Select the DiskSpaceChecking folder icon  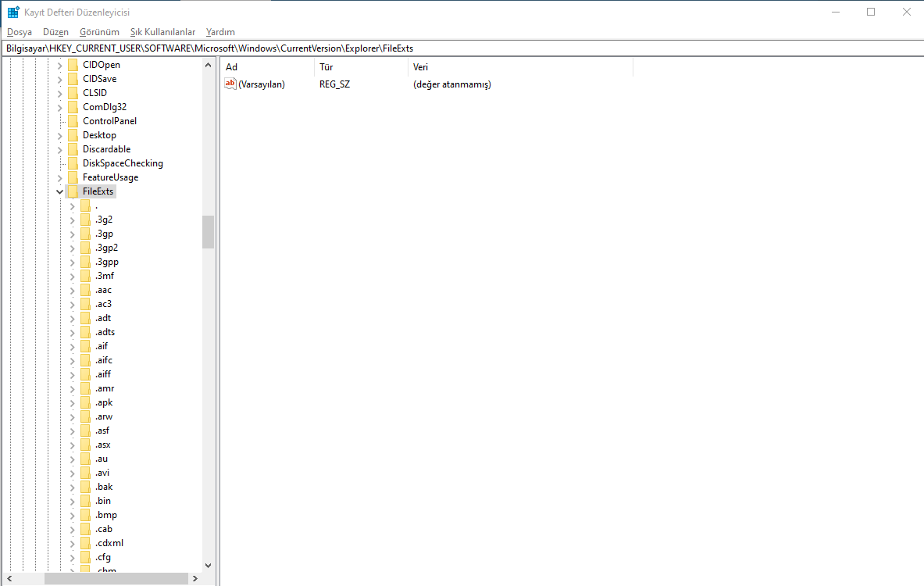(73, 163)
